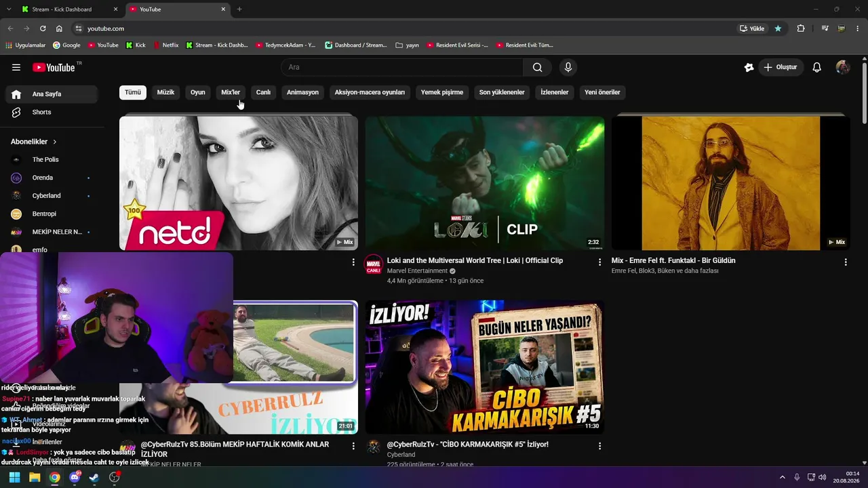
Task: Open the Loki clip thumbnail
Action: pyautogui.click(x=485, y=183)
